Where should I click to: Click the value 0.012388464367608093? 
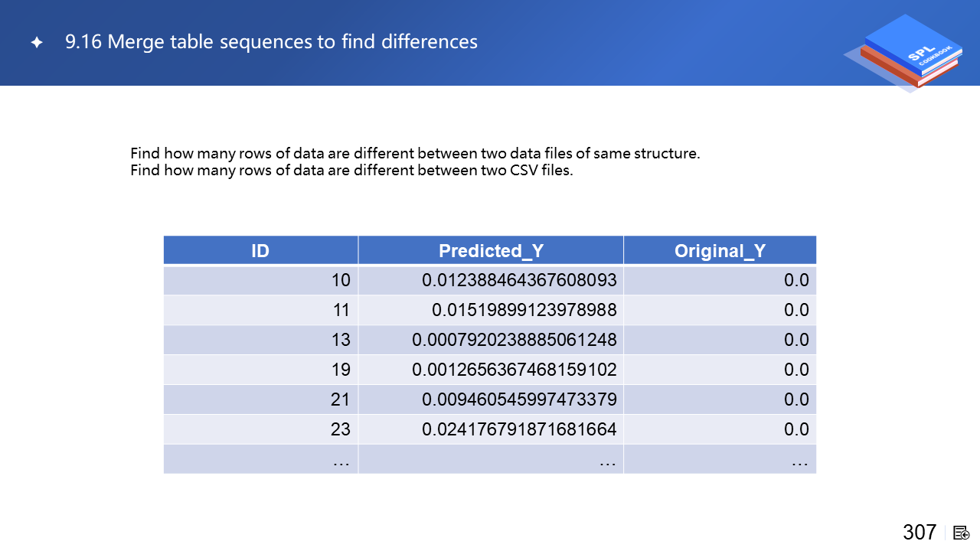519,280
